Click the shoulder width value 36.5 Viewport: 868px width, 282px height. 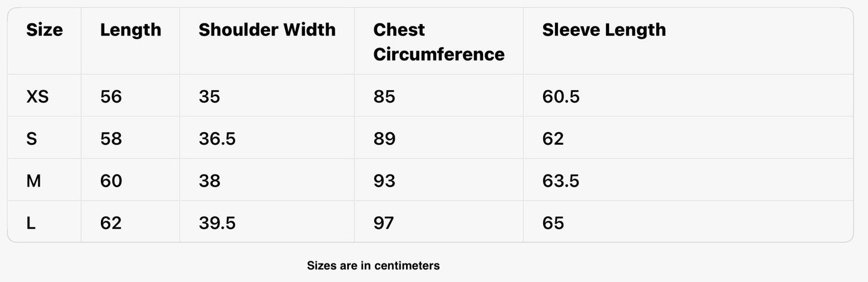217,139
